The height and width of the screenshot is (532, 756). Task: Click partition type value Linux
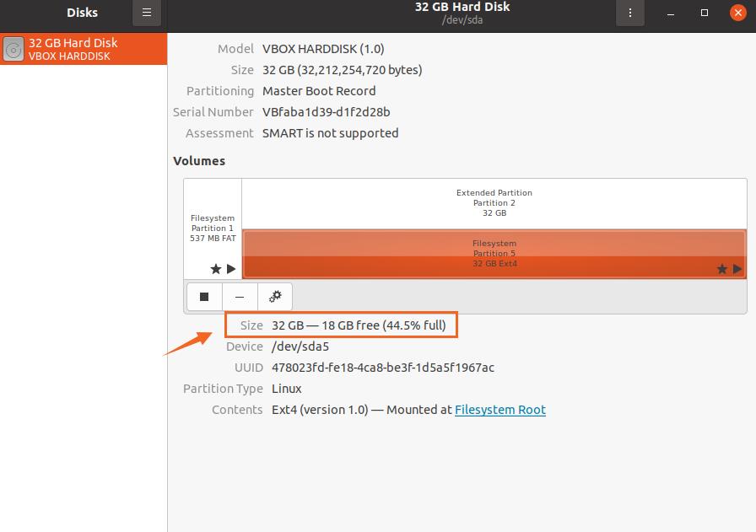pos(286,389)
